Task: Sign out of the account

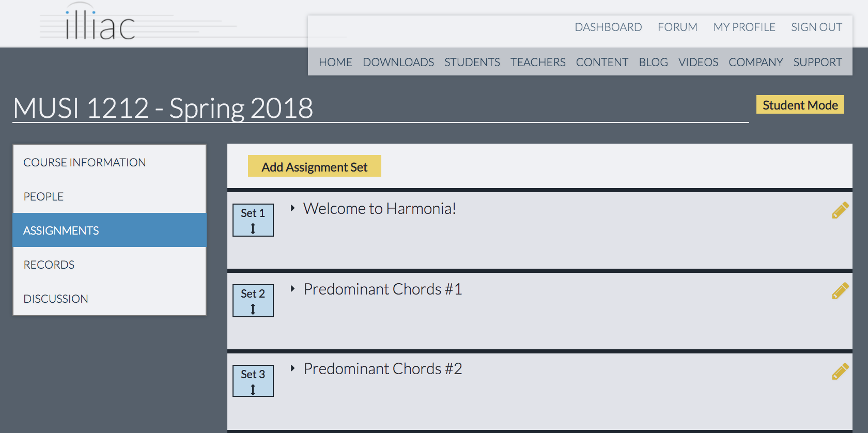Action: (x=816, y=27)
